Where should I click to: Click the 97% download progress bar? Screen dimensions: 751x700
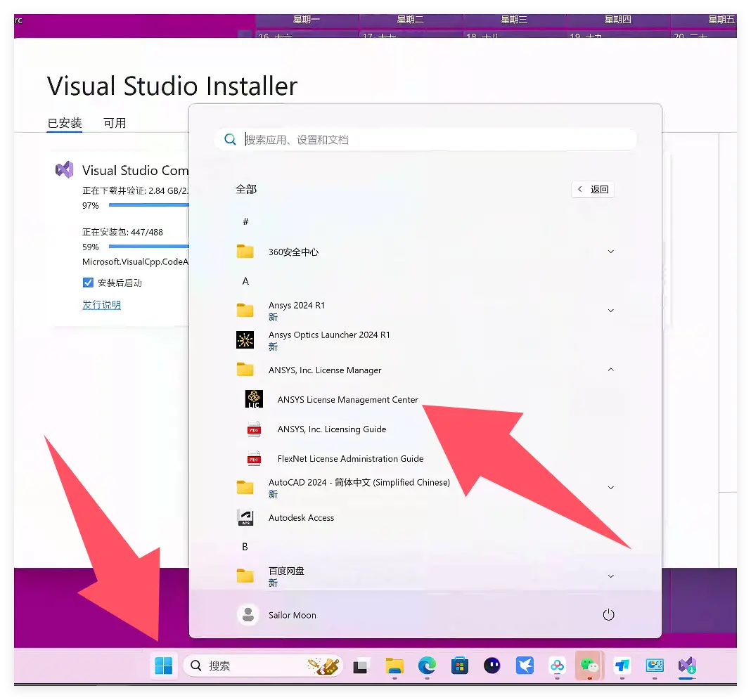point(149,205)
